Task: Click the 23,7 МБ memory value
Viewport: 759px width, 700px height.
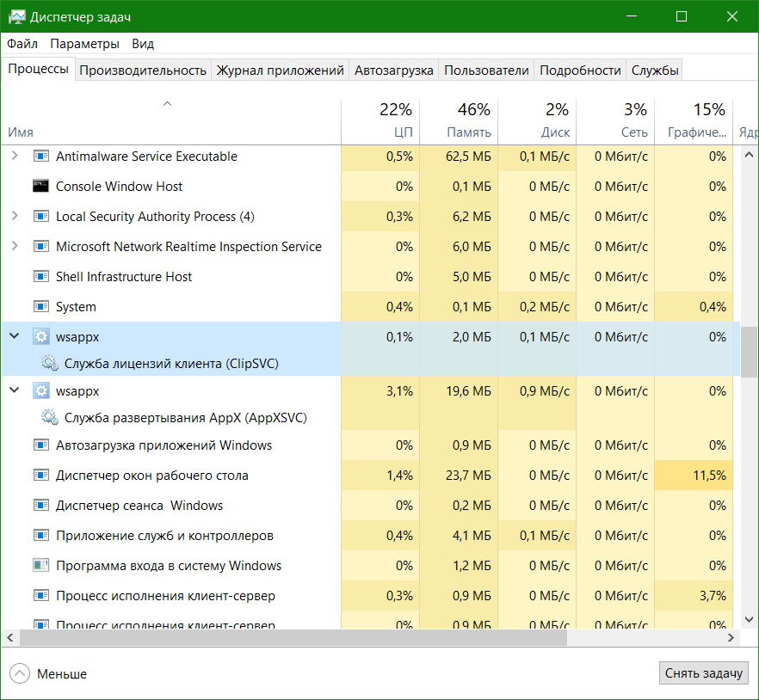Action: click(x=468, y=476)
